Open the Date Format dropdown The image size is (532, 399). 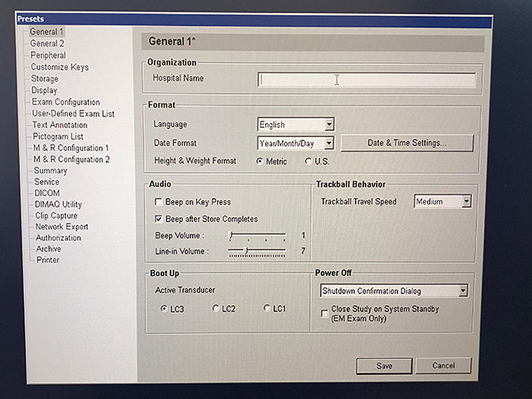click(x=296, y=143)
